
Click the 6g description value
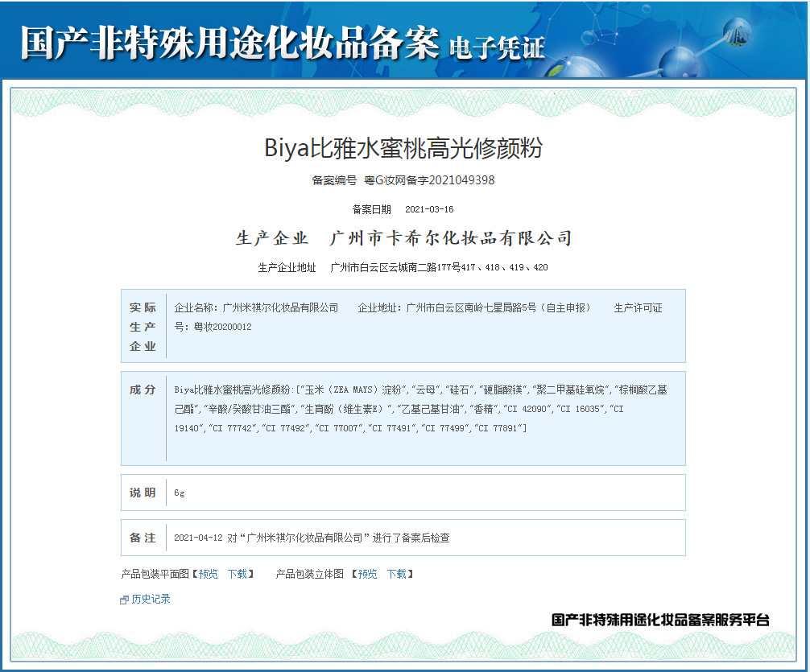click(x=180, y=493)
